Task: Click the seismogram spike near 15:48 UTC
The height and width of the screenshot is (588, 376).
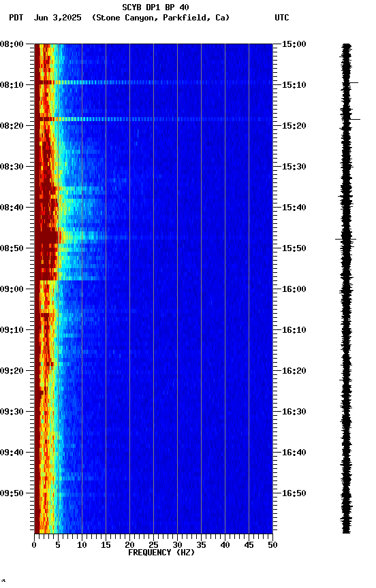Action: (345, 239)
